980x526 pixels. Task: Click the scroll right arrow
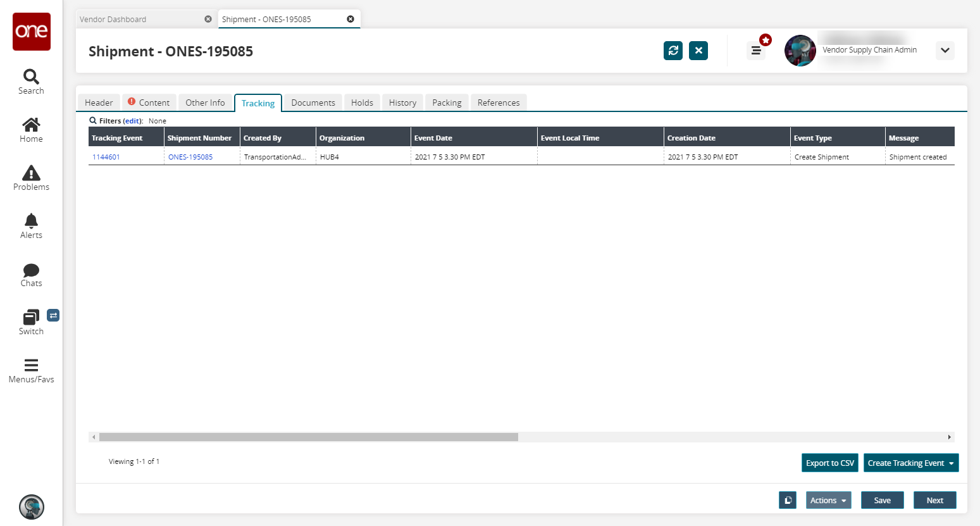[950, 437]
